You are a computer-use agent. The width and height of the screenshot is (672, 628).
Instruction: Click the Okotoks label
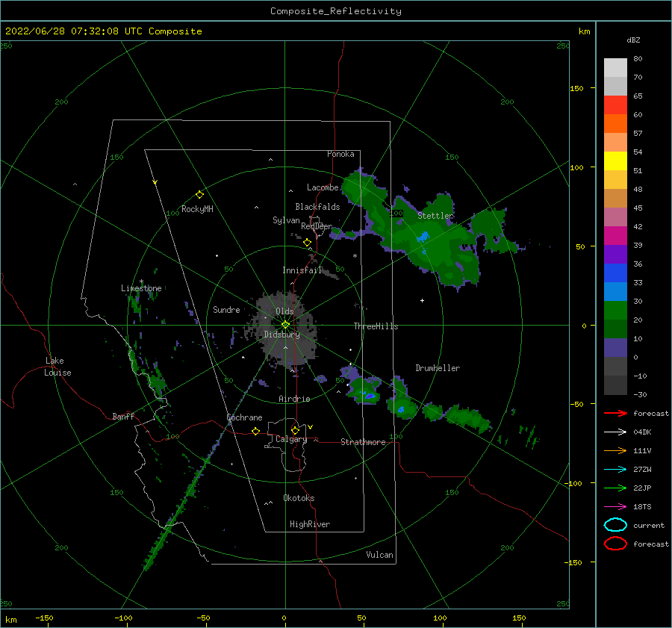coord(299,499)
